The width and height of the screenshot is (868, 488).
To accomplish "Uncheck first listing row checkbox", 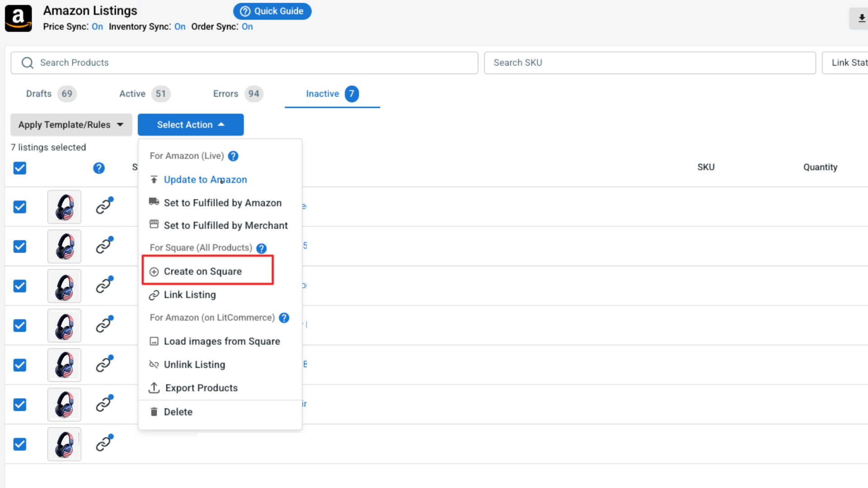I will point(20,207).
